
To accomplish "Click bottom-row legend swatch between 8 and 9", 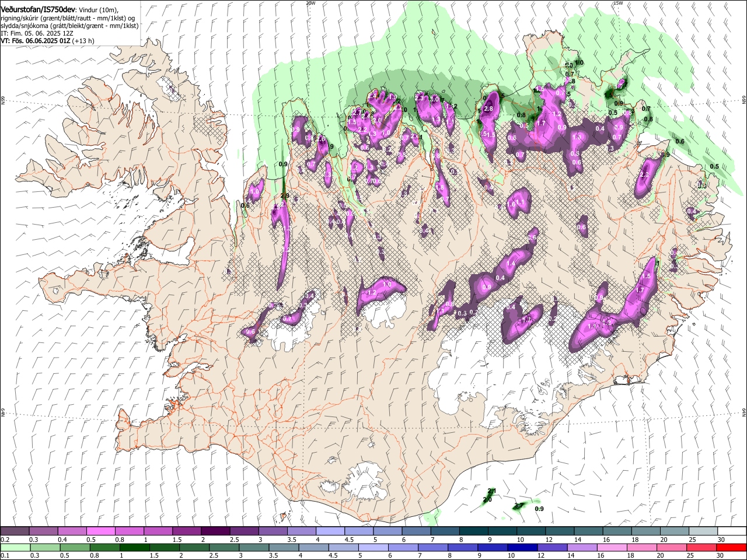I will tap(462, 548).
